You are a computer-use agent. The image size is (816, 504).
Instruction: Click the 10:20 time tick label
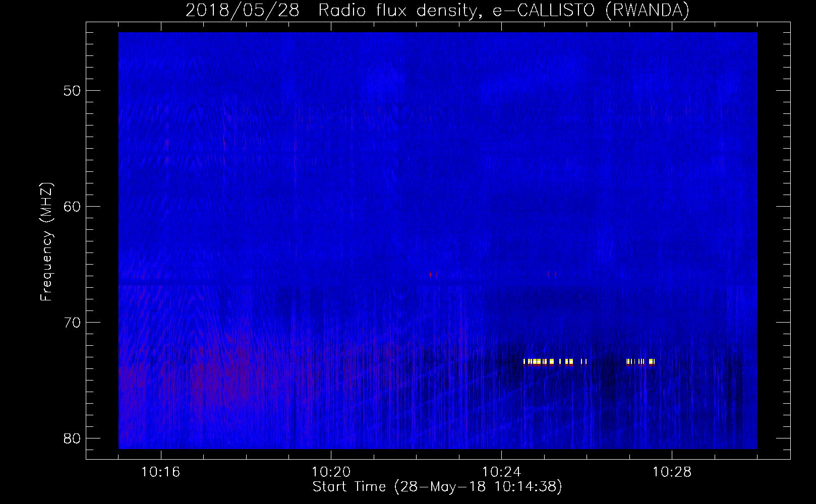331,472
